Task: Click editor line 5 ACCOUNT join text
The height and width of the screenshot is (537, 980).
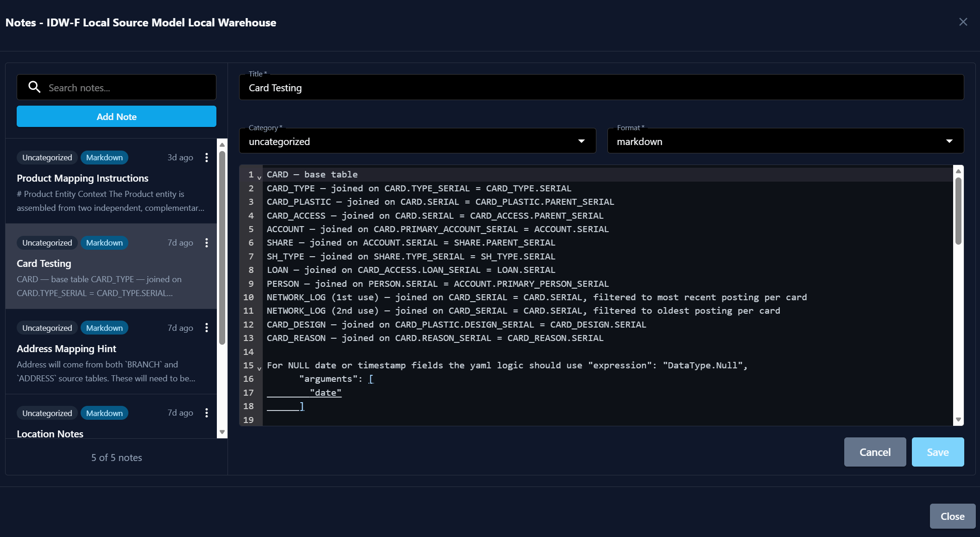Action: click(437, 229)
